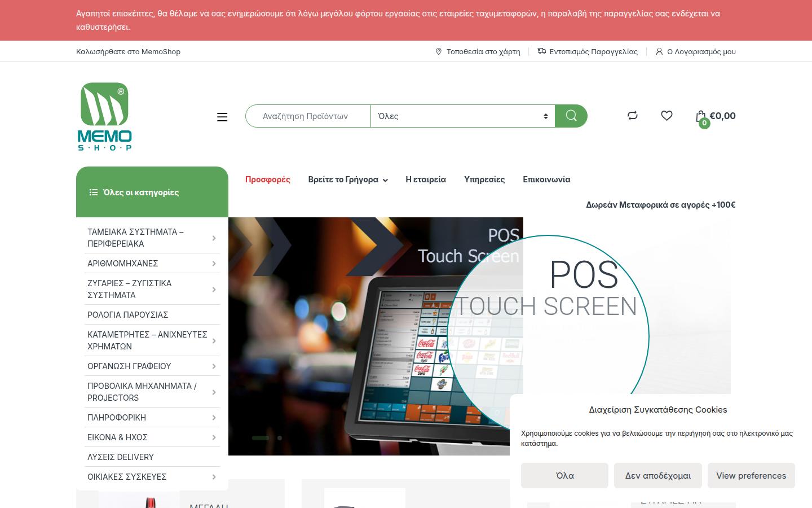The height and width of the screenshot is (508, 812).
Task: Open Η εταιρεία menu item
Action: (426, 179)
